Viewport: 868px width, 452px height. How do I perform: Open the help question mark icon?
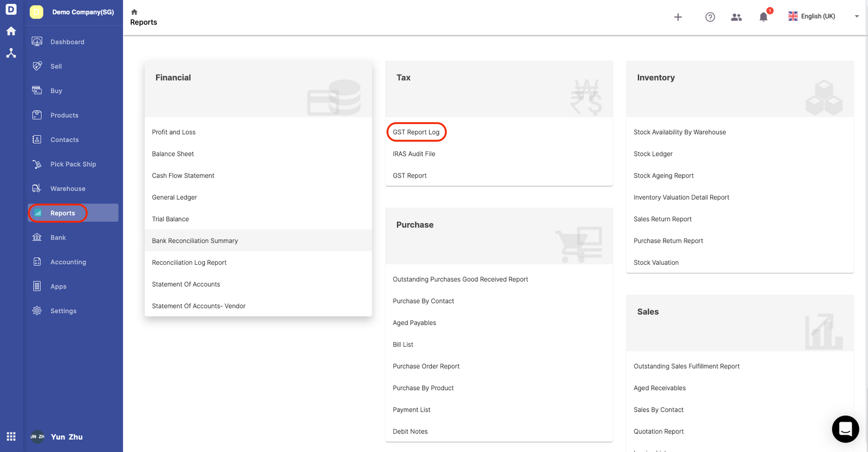coord(710,17)
